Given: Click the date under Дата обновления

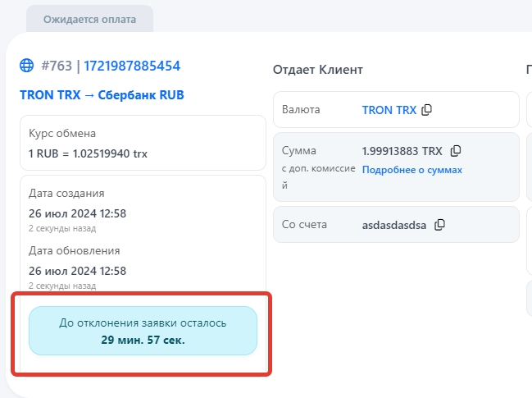Looking at the screenshot, I should (77, 271).
